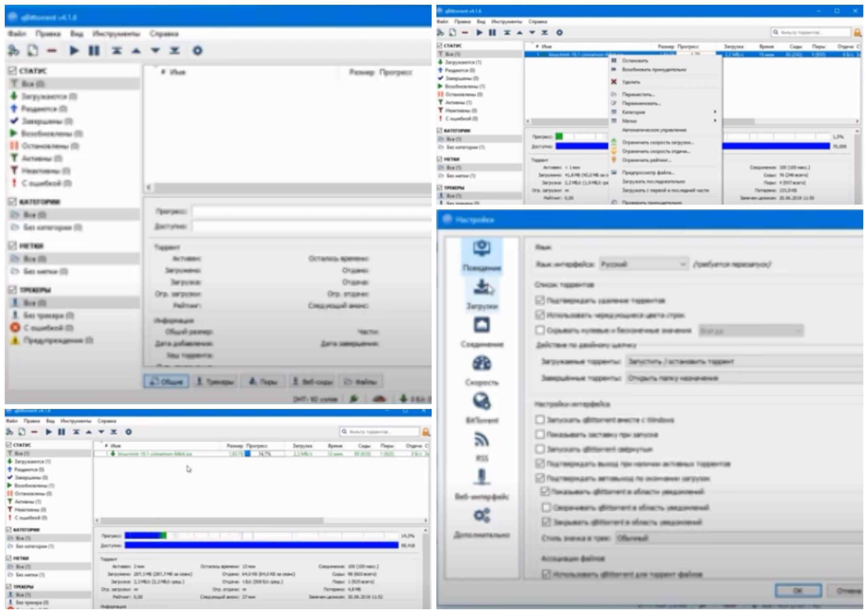This screenshot has height=614, width=868.
Task: Open Загружаемые торренты double-click action dropdown
Action: coord(744,362)
